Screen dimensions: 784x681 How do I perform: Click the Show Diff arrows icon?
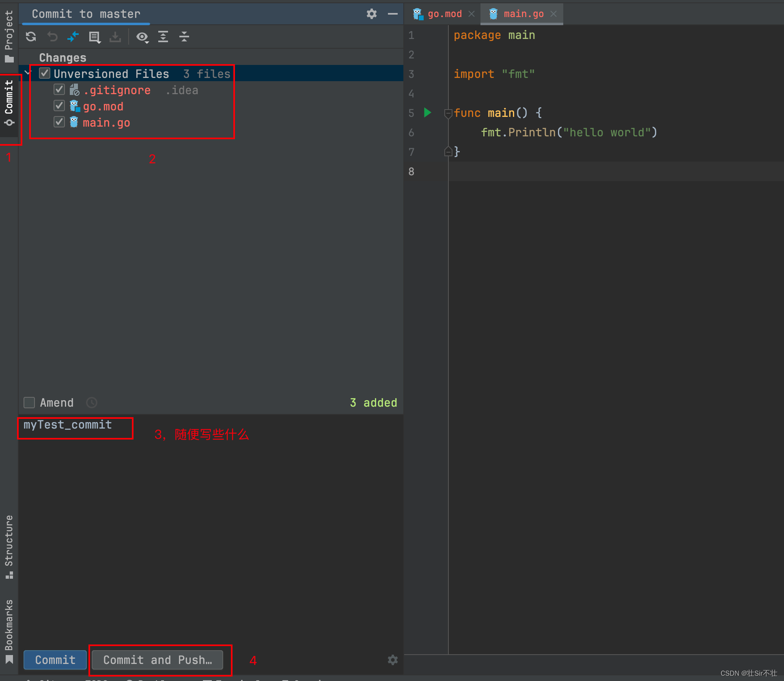73,37
